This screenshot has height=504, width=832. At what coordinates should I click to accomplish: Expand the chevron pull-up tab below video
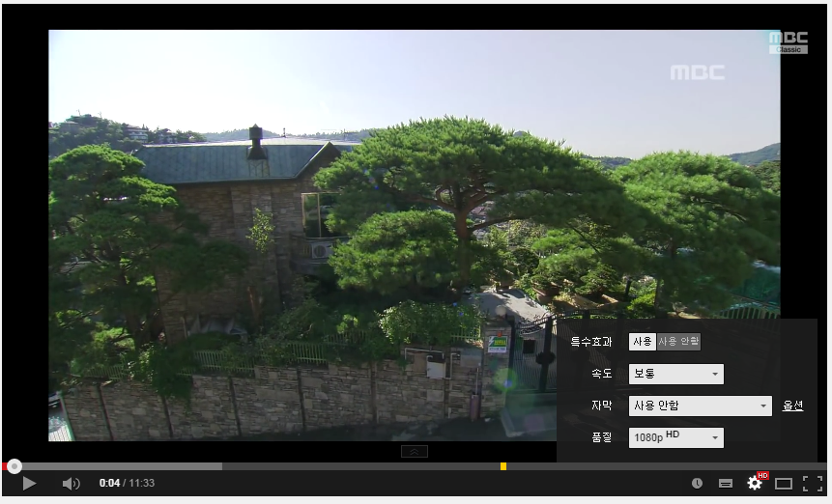coord(415,452)
